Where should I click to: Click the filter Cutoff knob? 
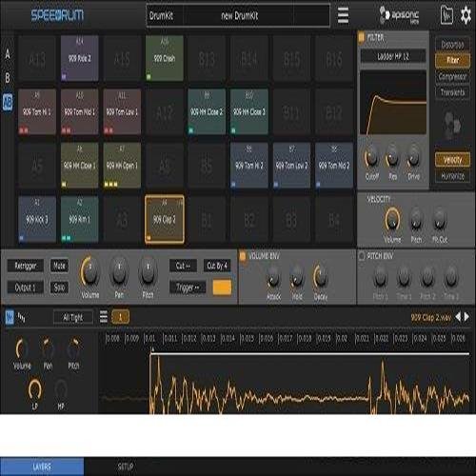pyautogui.click(x=371, y=158)
